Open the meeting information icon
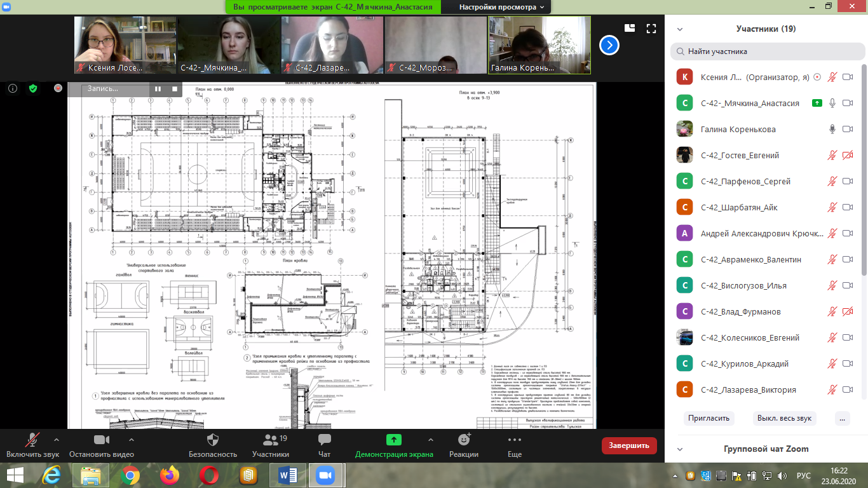The height and width of the screenshot is (488, 868). (x=12, y=89)
